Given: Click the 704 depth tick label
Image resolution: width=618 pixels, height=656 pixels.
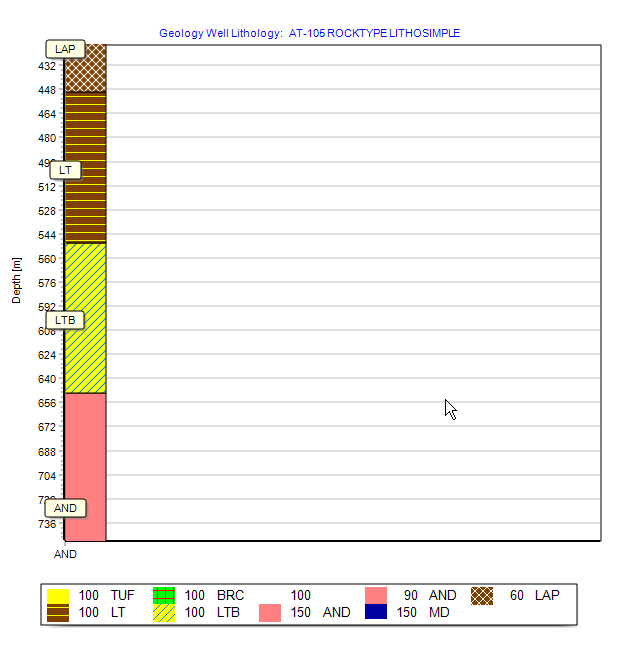Looking at the screenshot, I should coord(47,476).
